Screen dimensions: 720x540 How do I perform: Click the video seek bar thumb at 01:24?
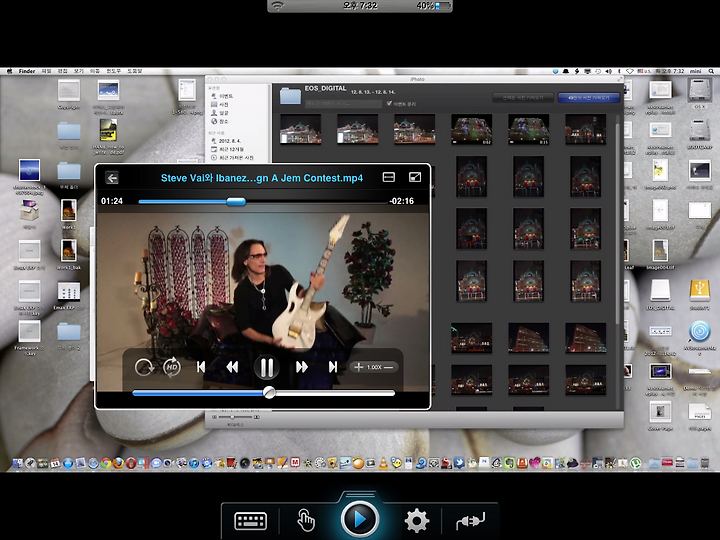coord(236,201)
